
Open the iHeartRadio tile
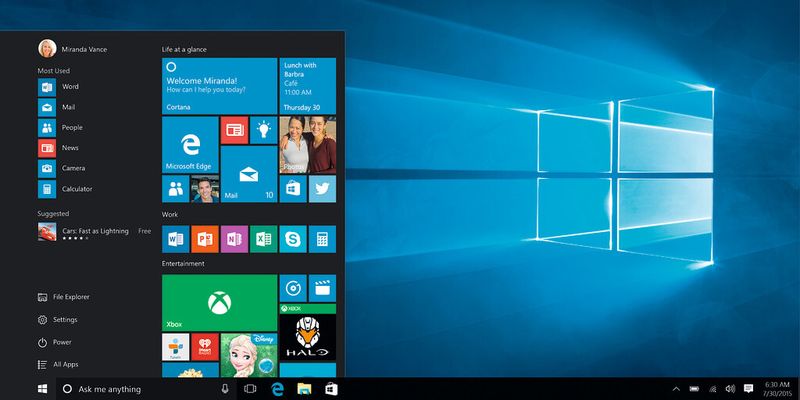205,347
